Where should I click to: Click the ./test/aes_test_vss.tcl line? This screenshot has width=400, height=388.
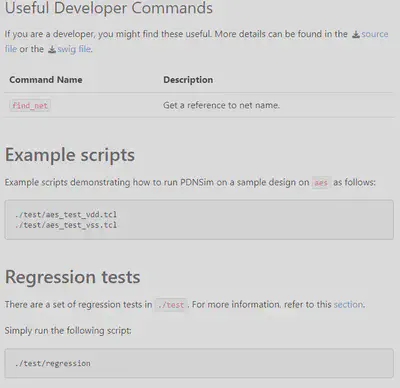point(66,225)
